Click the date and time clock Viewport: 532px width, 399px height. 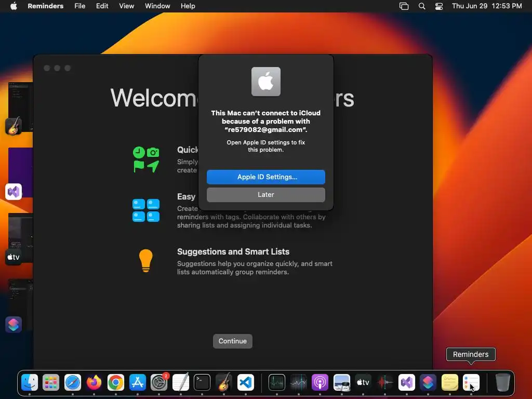[487, 6]
